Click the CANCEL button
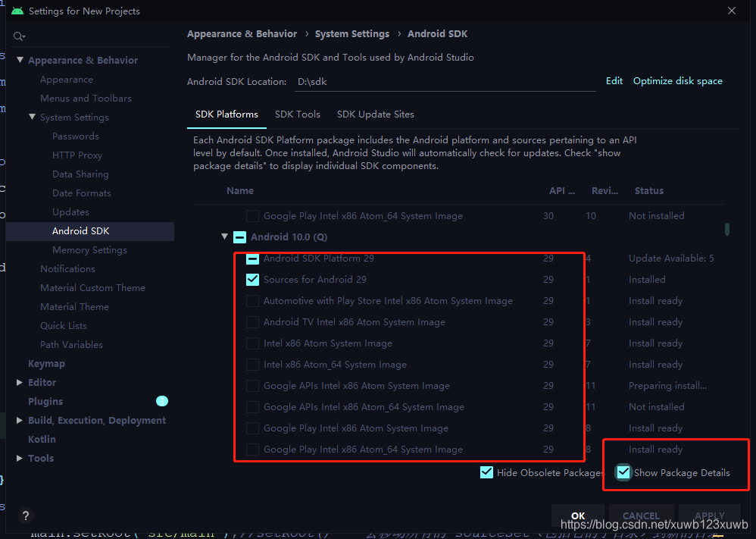This screenshot has height=539, width=756. (641, 515)
